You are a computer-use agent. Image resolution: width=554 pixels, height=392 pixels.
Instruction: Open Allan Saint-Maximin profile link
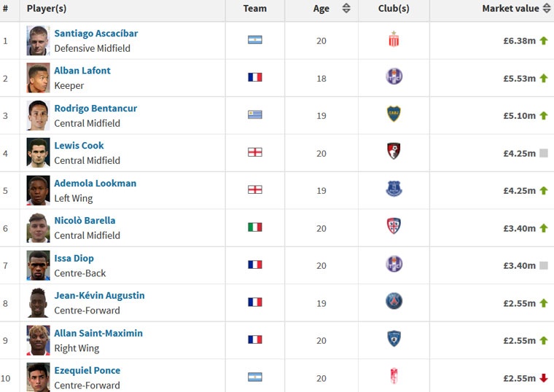[x=98, y=333]
